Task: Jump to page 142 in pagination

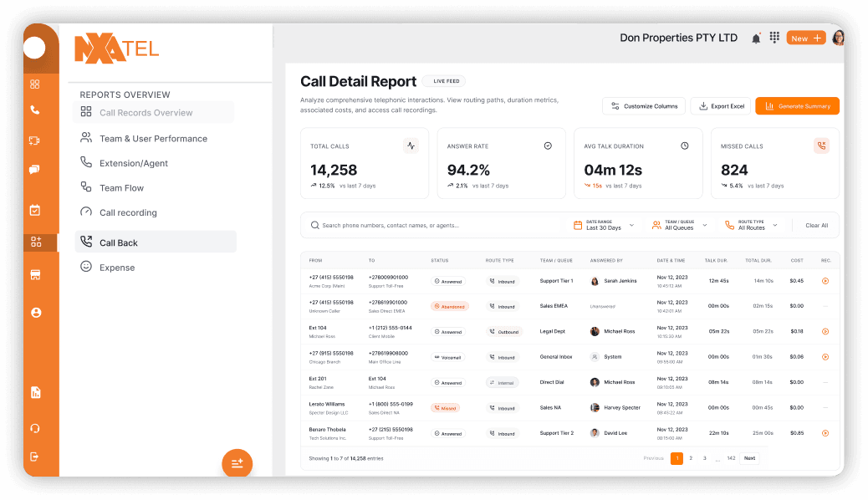Action: tap(731, 458)
